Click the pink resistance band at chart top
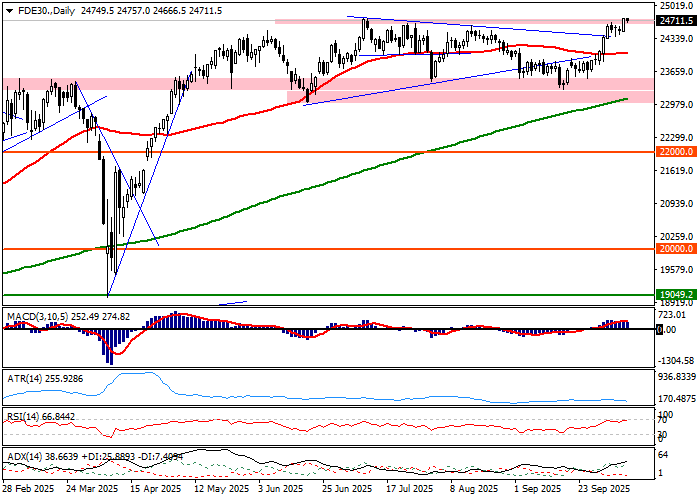The height and width of the screenshot is (500, 700). pos(450,20)
